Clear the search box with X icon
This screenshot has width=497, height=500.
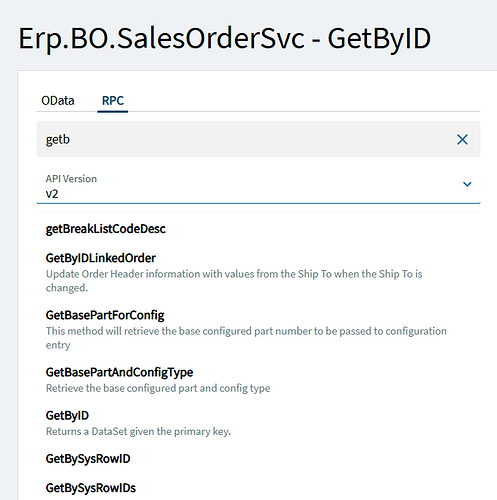point(462,139)
